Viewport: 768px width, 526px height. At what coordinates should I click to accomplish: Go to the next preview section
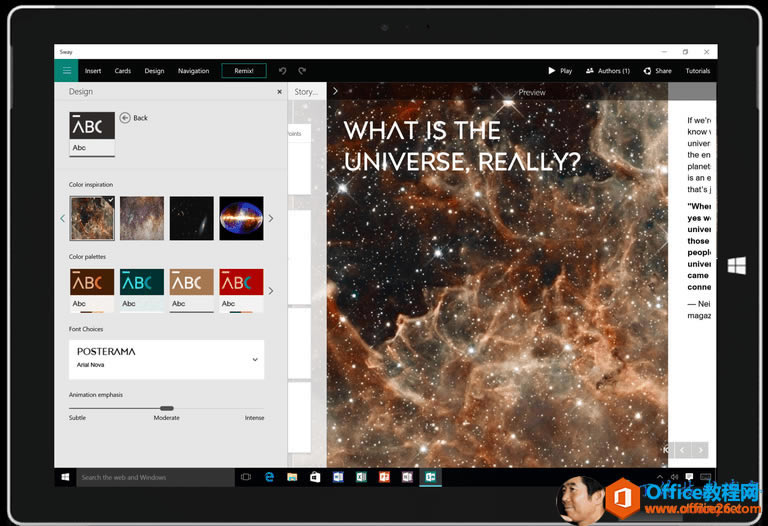pos(701,450)
